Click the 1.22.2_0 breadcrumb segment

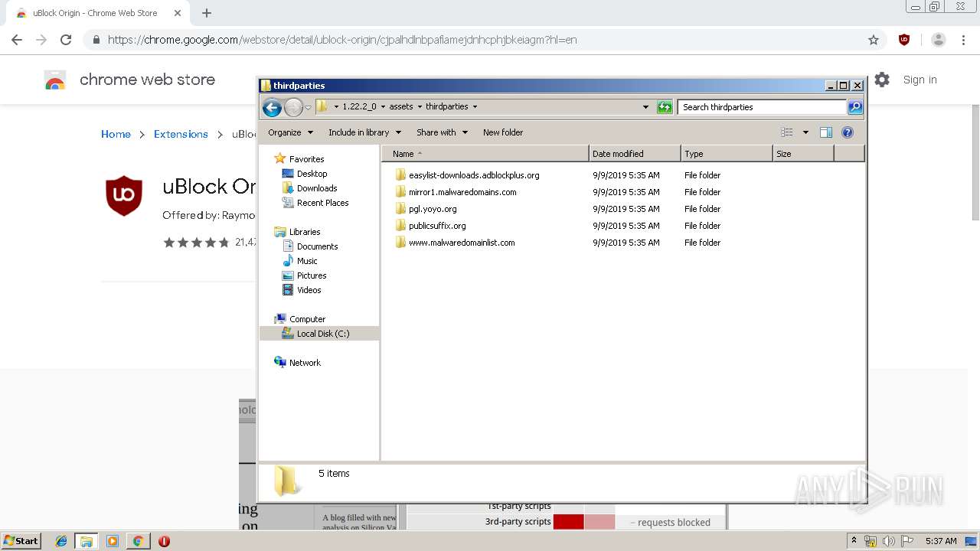(359, 107)
